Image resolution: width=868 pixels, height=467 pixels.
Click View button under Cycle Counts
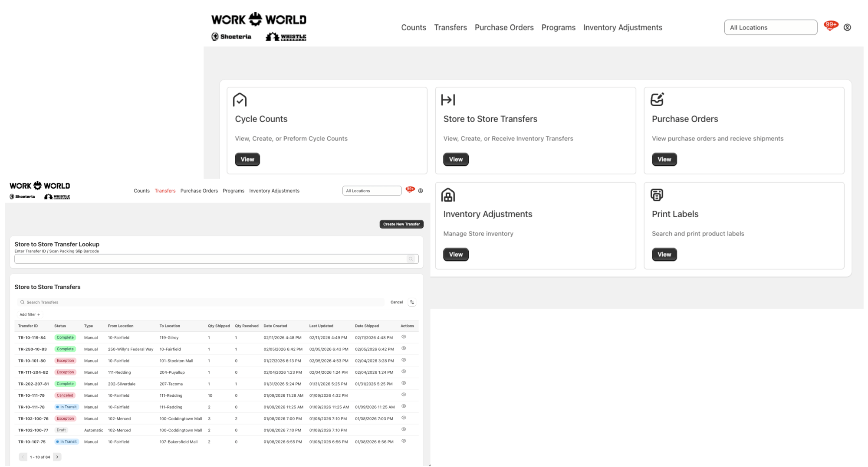click(x=247, y=159)
